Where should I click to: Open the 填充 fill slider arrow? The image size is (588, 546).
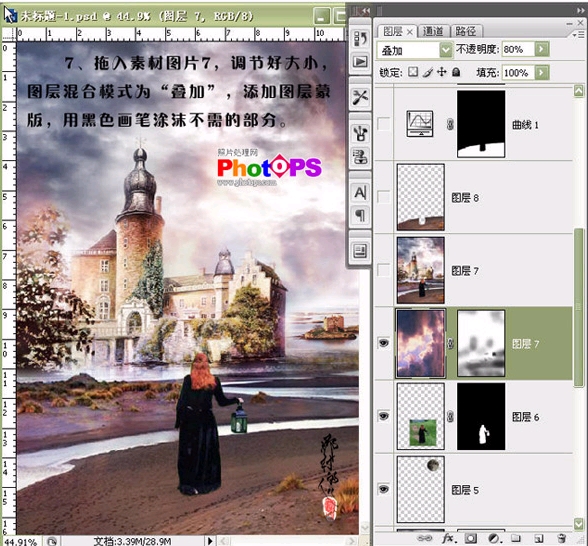pos(542,72)
